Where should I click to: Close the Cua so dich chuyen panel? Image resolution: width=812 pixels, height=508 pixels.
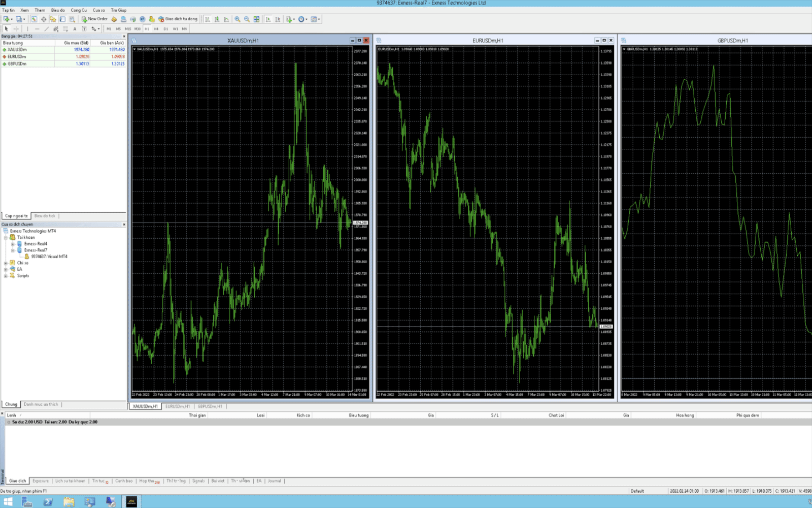[x=124, y=224]
